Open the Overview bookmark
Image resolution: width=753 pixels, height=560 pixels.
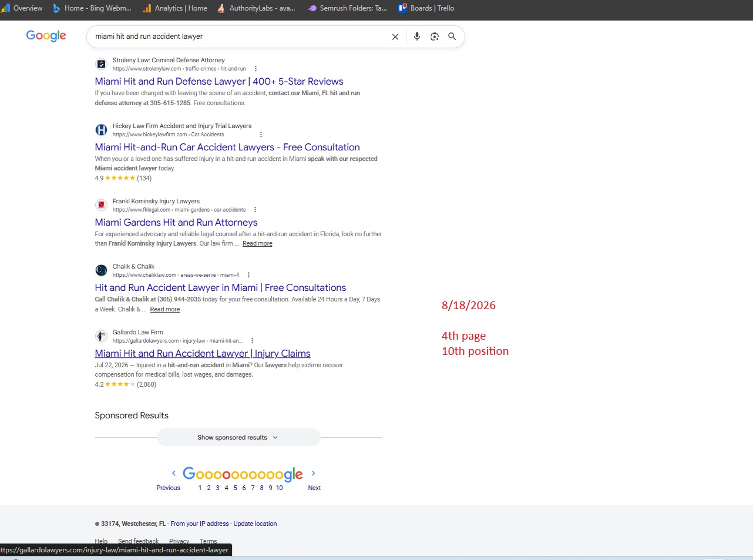click(22, 8)
